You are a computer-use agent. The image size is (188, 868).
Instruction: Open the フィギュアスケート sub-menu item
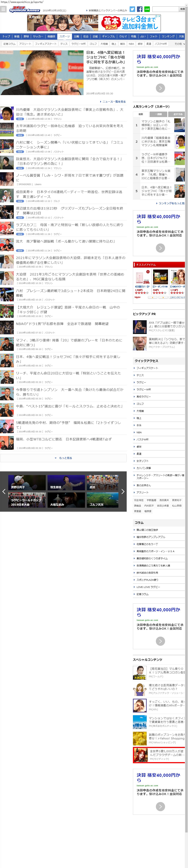46,44
